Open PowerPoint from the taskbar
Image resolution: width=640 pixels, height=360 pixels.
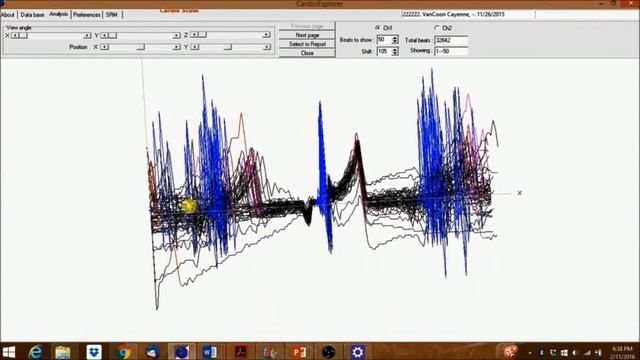click(x=299, y=352)
